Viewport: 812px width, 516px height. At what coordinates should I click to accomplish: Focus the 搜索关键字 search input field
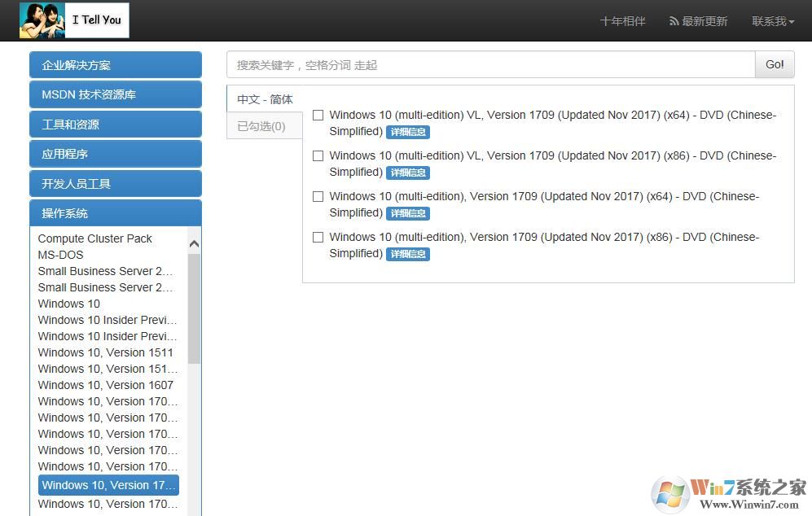coord(490,65)
